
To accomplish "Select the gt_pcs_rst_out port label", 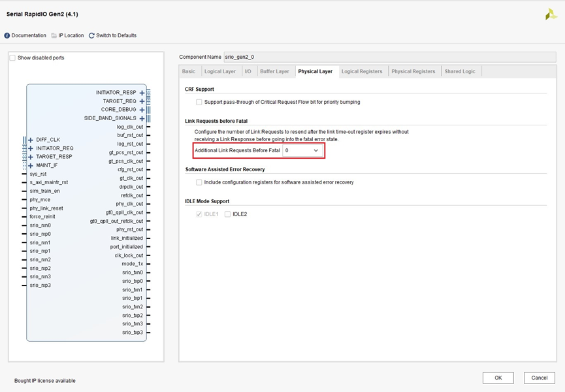I will pyautogui.click(x=126, y=153).
